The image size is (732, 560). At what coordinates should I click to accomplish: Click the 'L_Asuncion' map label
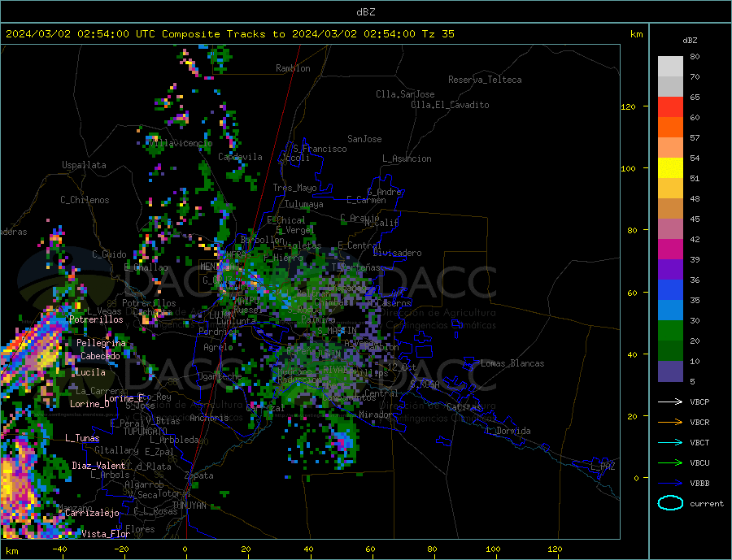click(407, 158)
